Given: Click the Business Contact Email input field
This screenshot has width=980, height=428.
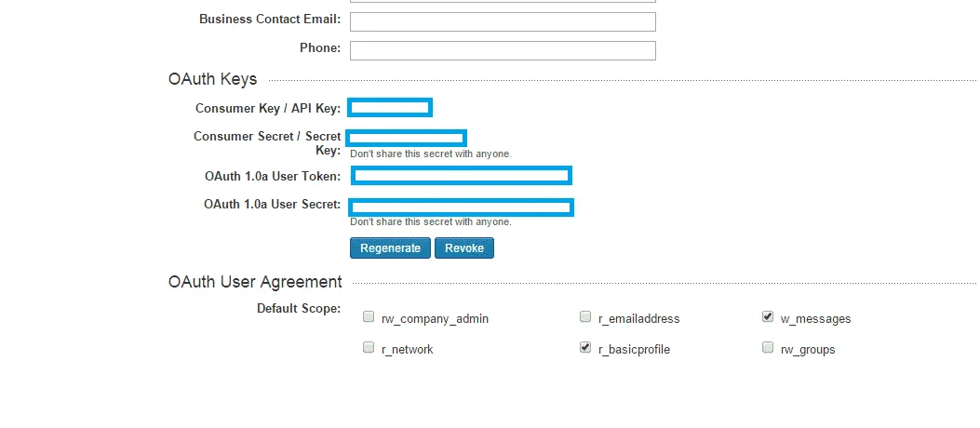Looking at the screenshot, I should 503,21.
